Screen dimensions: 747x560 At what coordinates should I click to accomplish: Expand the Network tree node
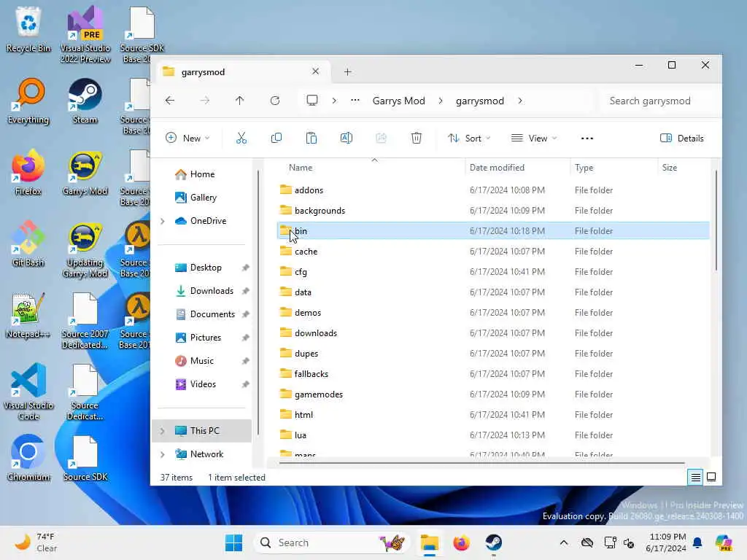(163, 454)
